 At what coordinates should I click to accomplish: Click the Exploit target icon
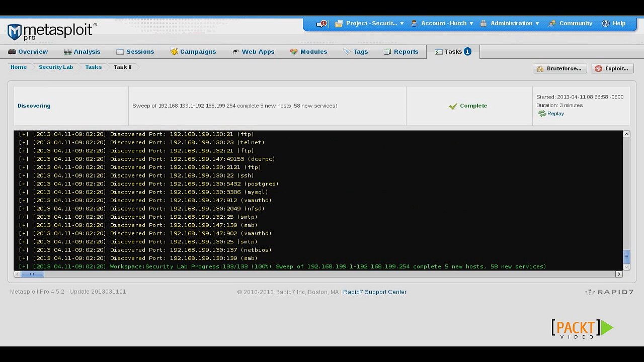pos(598,69)
